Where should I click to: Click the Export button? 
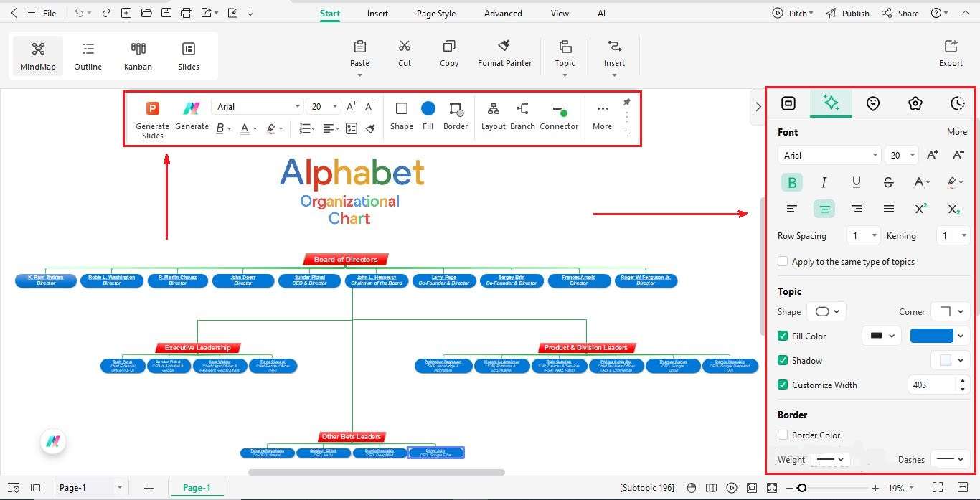pos(951,54)
